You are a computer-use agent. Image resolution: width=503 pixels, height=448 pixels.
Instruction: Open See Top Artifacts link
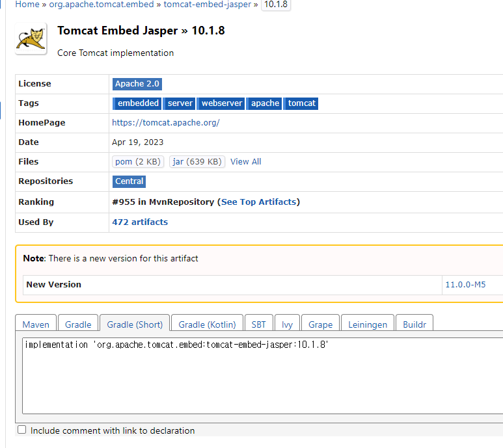[258, 202]
